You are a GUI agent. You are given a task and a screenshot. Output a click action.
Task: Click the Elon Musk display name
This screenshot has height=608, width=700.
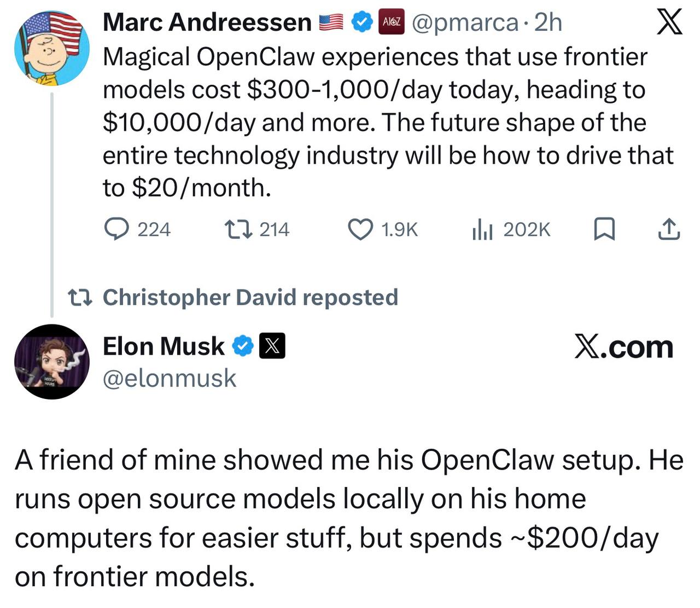[x=164, y=346]
